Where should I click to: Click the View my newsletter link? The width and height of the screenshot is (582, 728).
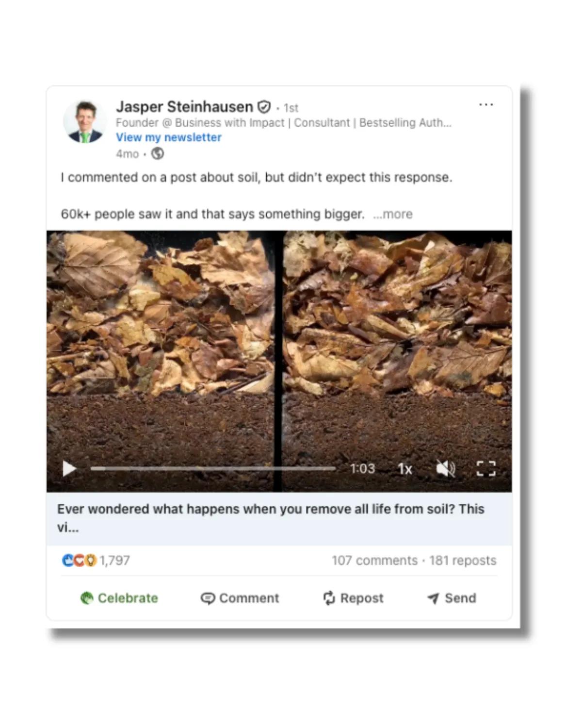(x=168, y=137)
